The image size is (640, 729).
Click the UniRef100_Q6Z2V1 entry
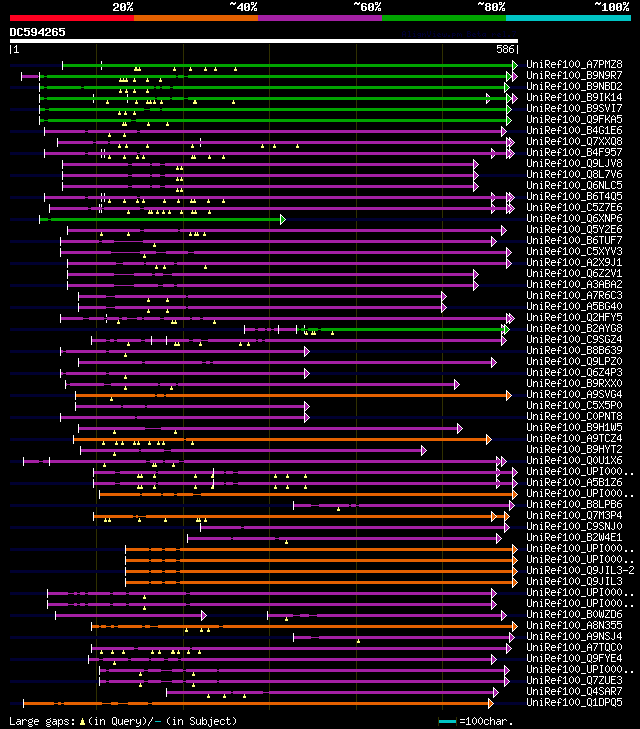pyautogui.click(x=574, y=273)
